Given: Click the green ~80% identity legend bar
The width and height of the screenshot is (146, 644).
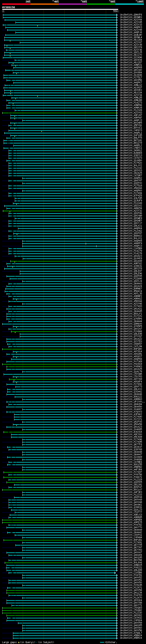Looking at the screenshot, I should coord(101,4).
